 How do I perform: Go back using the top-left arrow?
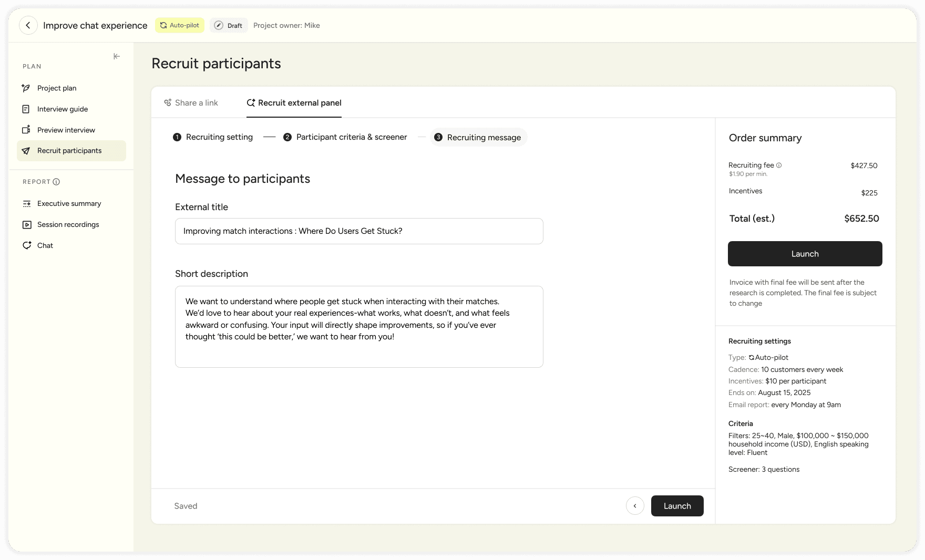point(28,25)
